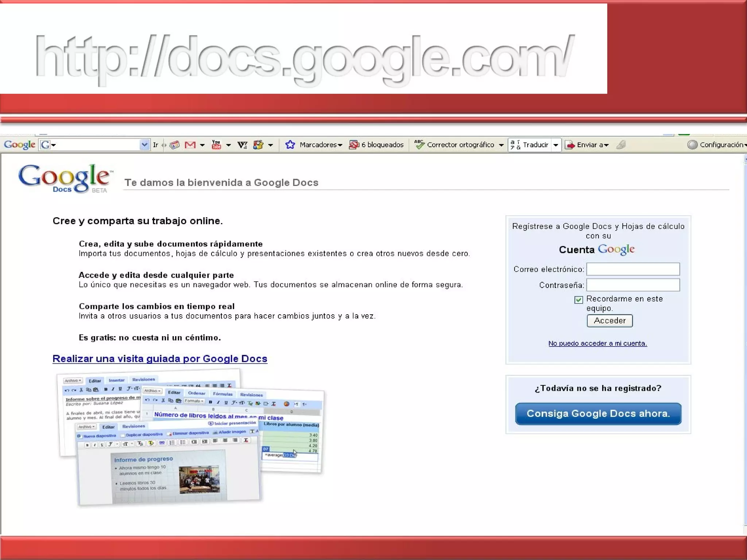Viewport: 747px width, 560px height.
Task: Click the 6 bloqueados popup blocker
Action: [x=376, y=145]
